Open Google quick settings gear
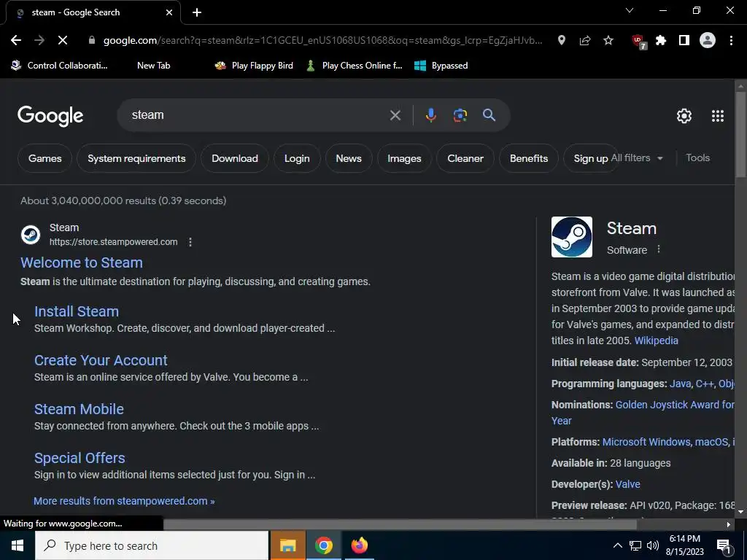Viewport: 747px width, 560px height. click(x=684, y=116)
